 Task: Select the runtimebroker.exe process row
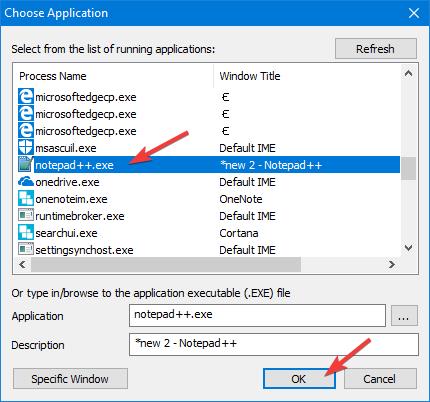[209, 216]
